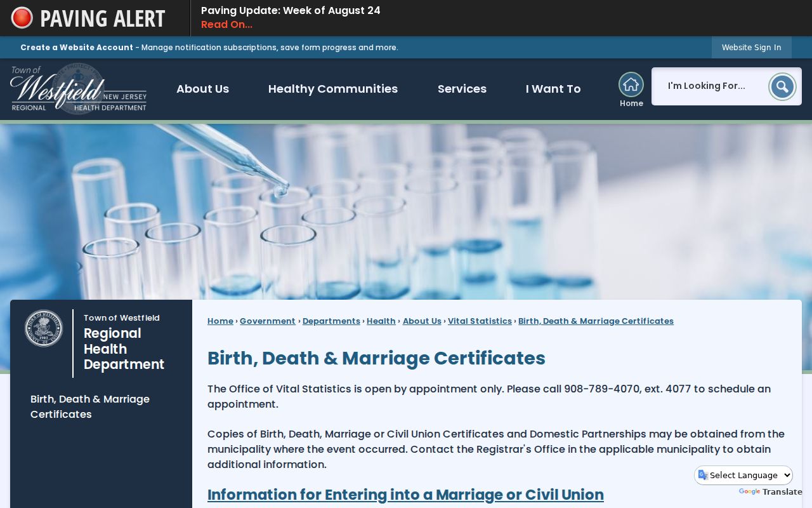
Task: Click the Google Translate icon
Action: (x=703, y=475)
